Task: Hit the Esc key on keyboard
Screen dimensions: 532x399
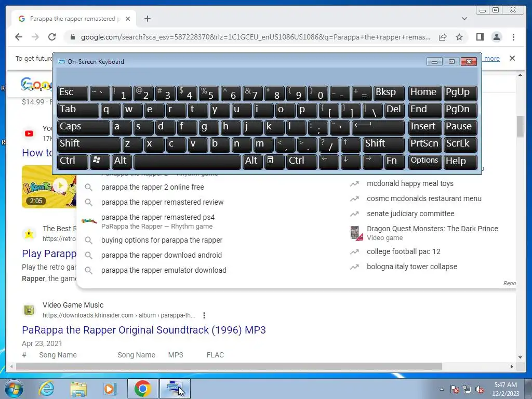Action: 73,93
